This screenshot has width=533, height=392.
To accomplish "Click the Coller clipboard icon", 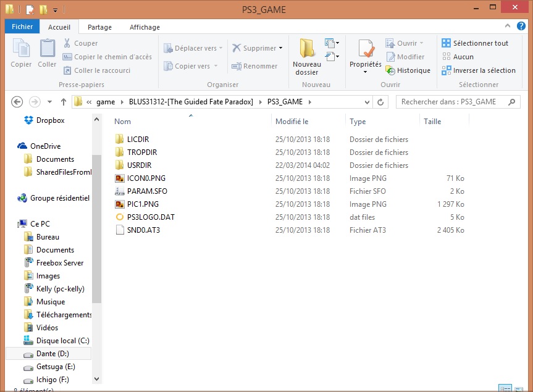I will click(48, 53).
